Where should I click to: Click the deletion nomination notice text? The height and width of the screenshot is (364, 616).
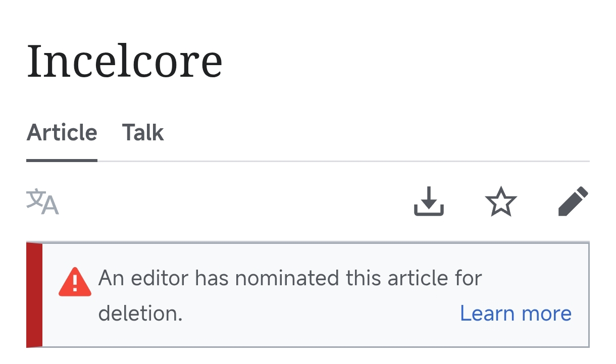click(x=290, y=278)
